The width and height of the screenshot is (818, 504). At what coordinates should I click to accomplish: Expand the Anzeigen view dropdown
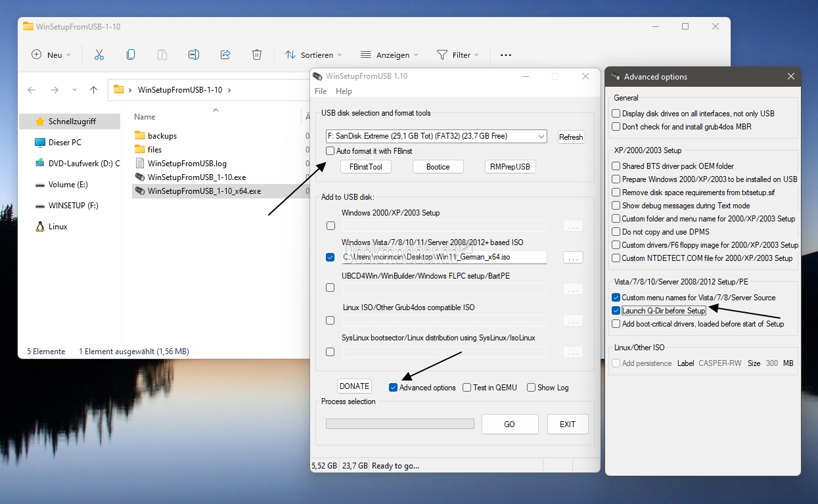[390, 55]
